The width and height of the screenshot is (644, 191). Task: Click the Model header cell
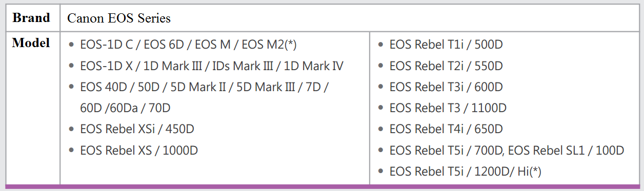(31, 108)
